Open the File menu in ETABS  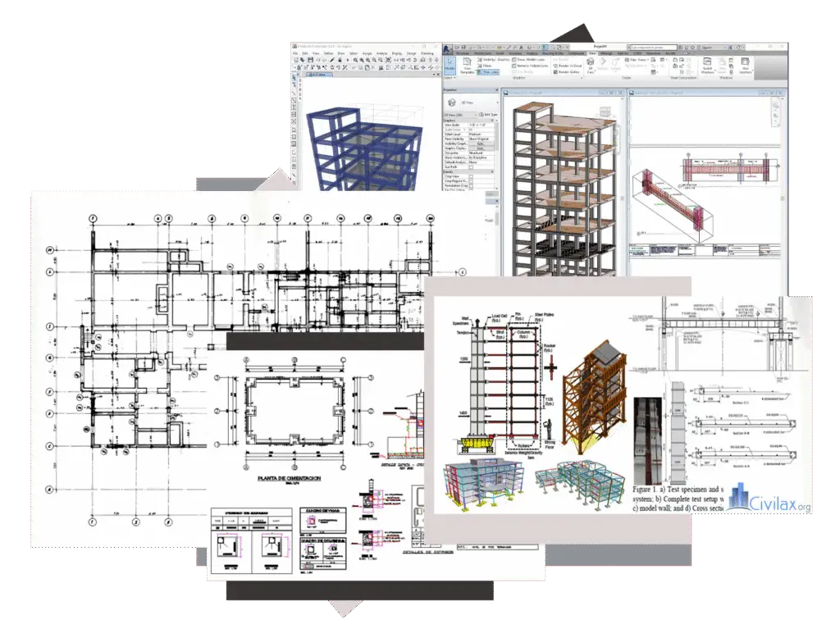click(295, 53)
